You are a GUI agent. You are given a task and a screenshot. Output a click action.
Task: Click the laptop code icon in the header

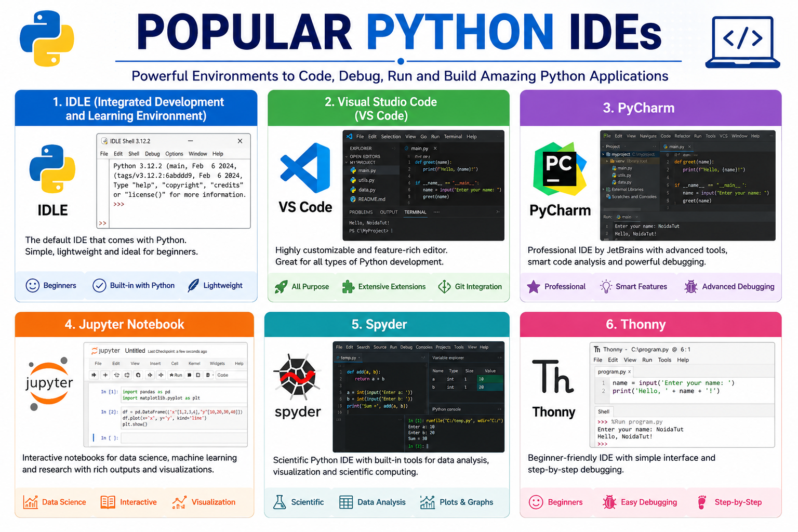(742, 42)
